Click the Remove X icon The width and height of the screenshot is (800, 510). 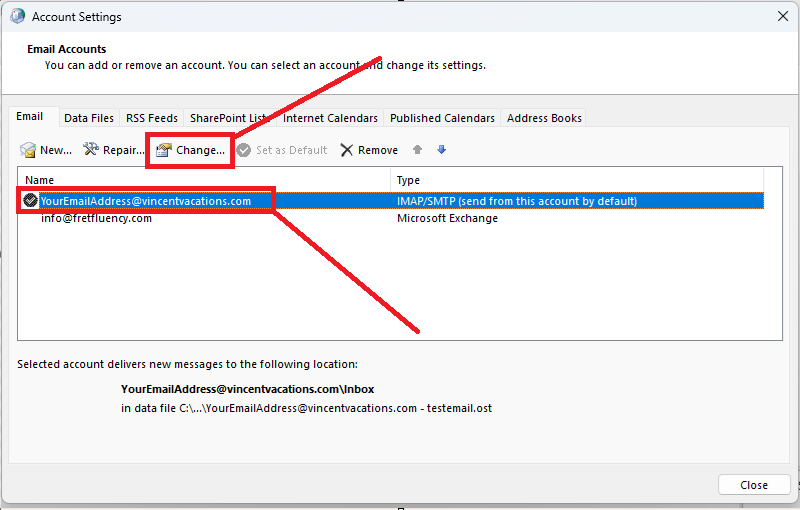pyautogui.click(x=347, y=150)
